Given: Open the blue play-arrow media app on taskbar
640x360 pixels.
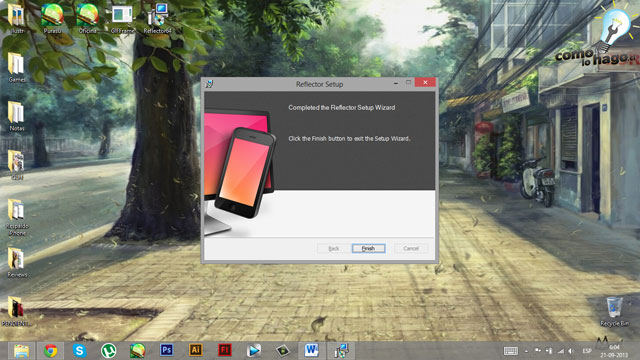Looking at the screenshot, I should click(x=253, y=351).
